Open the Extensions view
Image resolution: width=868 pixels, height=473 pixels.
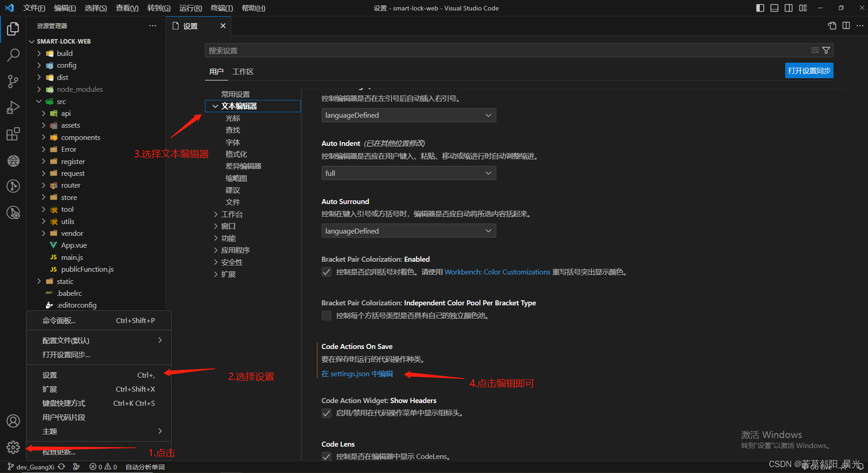tap(13, 134)
